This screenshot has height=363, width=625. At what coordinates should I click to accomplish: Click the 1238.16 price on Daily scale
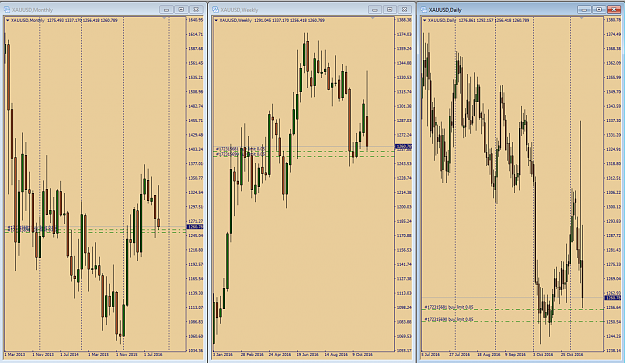[613, 351]
